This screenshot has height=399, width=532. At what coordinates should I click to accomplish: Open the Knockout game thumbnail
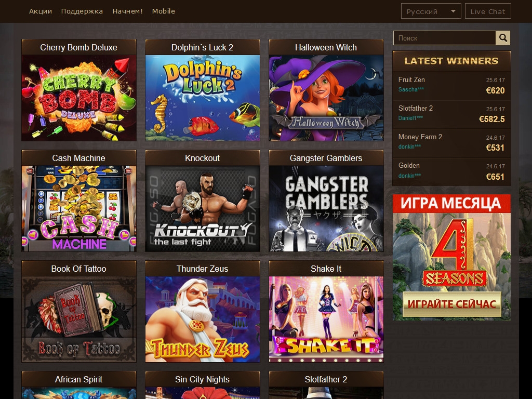click(203, 208)
